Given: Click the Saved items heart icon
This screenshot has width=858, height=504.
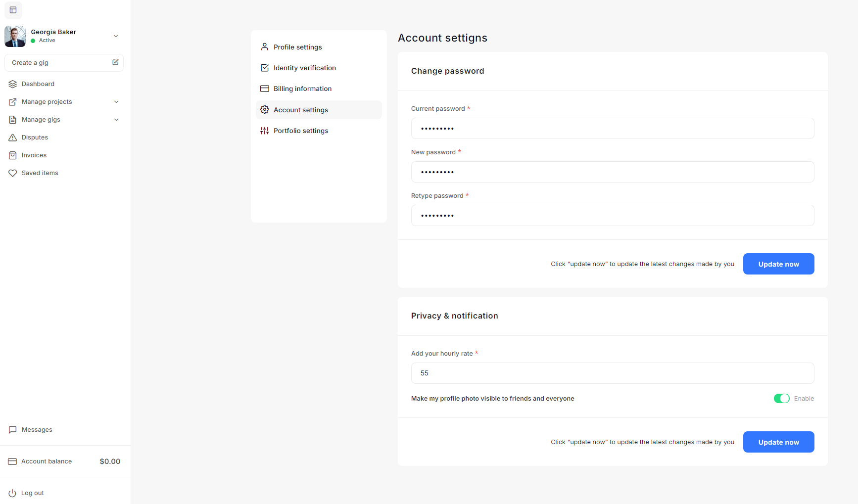Looking at the screenshot, I should click(x=13, y=173).
